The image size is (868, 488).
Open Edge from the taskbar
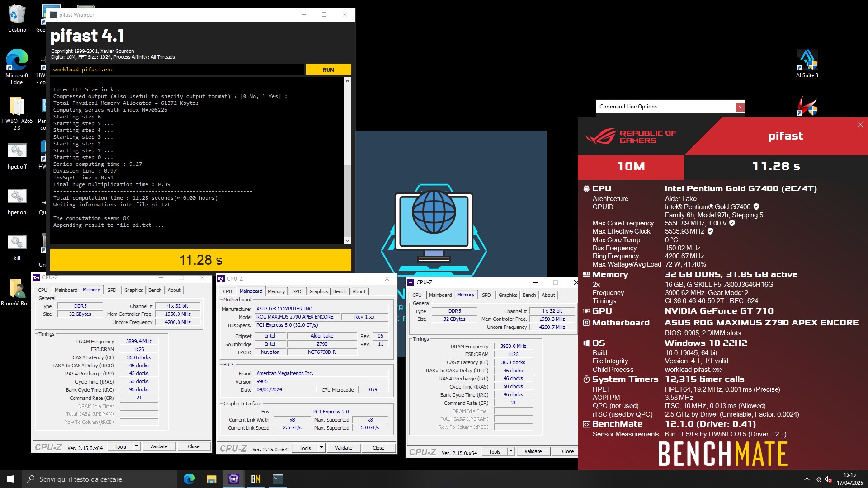(x=189, y=479)
